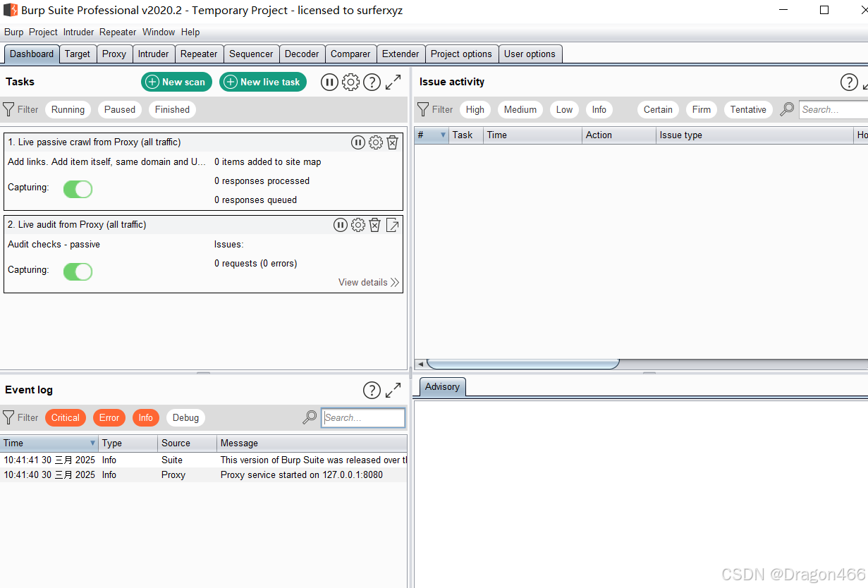Click the Event log Search field
This screenshot has width=868, height=588.
pos(363,417)
